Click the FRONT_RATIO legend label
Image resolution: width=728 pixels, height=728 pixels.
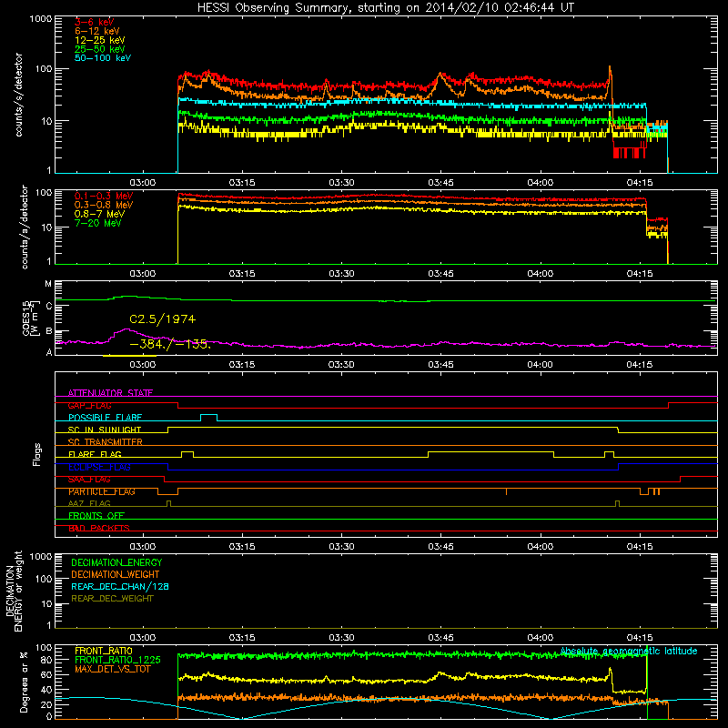point(103,651)
